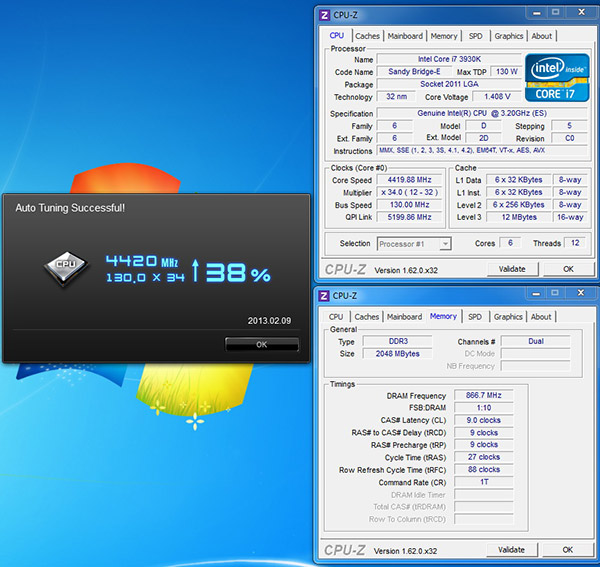Image resolution: width=600 pixels, height=567 pixels.
Task: Click the Name field Intel Core i7 3930K
Action: pos(449,59)
